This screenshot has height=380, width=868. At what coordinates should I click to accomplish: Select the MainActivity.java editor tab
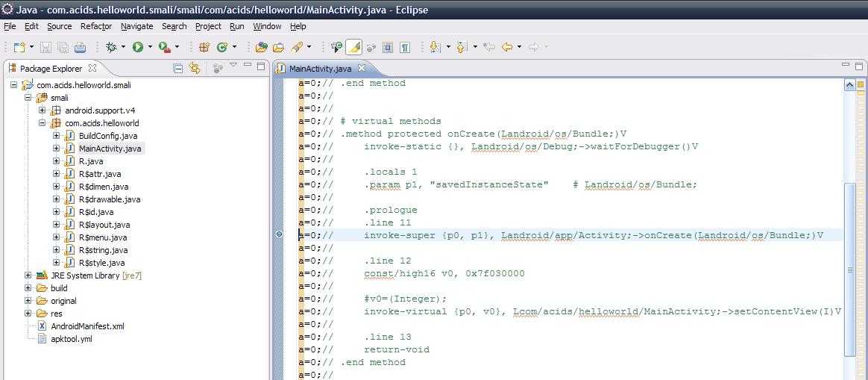[x=321, y=69]
